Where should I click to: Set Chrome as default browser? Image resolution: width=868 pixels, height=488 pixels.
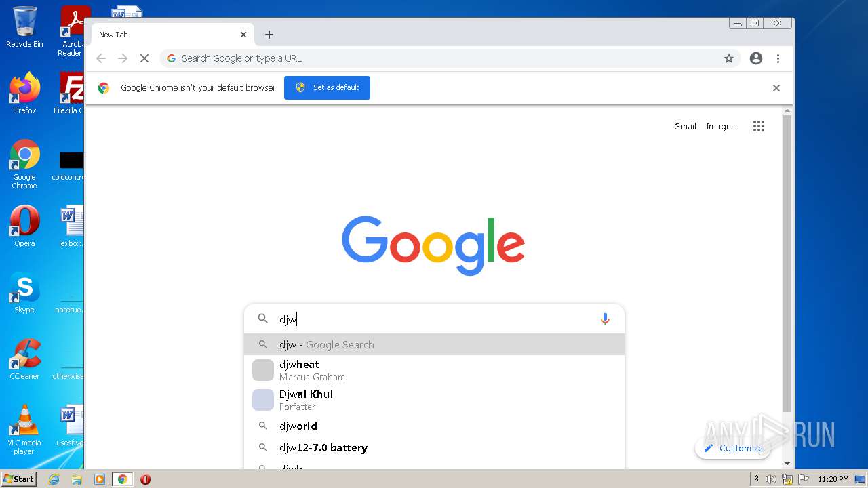[x=327, y=87]
